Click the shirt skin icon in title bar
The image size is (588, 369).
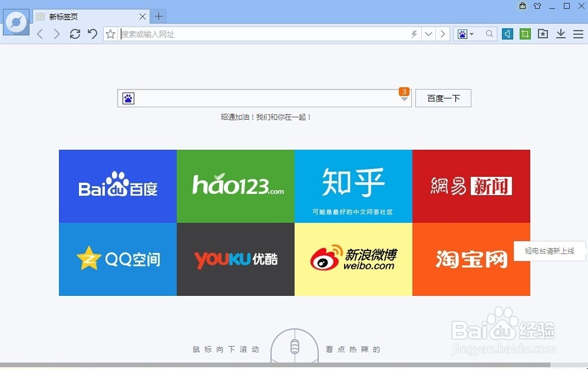pyautogui.click(x=537, y=6)
